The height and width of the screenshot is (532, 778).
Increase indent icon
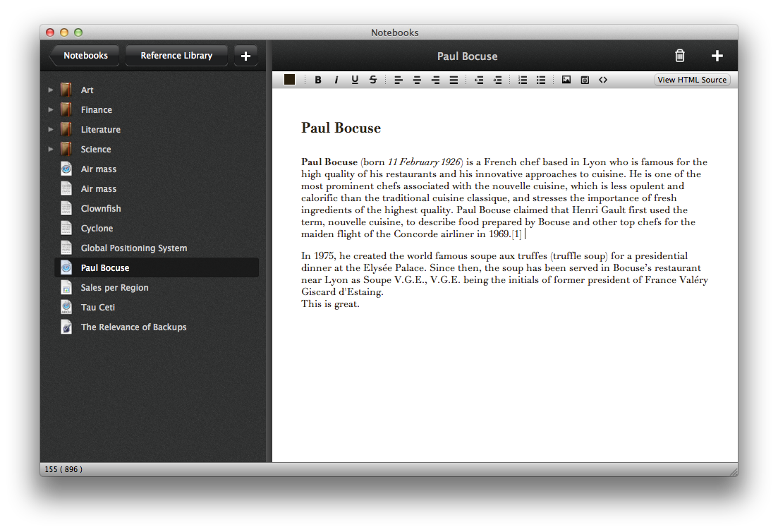(x=497, y=80)
